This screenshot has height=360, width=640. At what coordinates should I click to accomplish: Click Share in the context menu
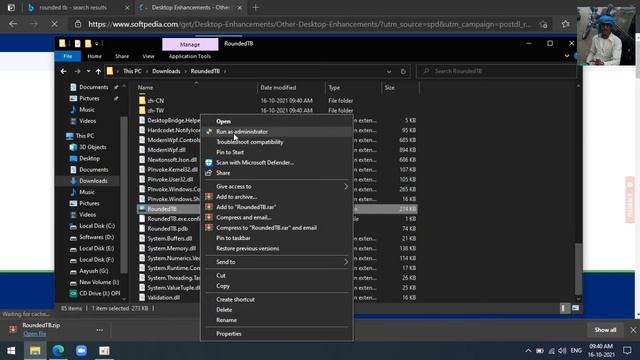[223, 173]
